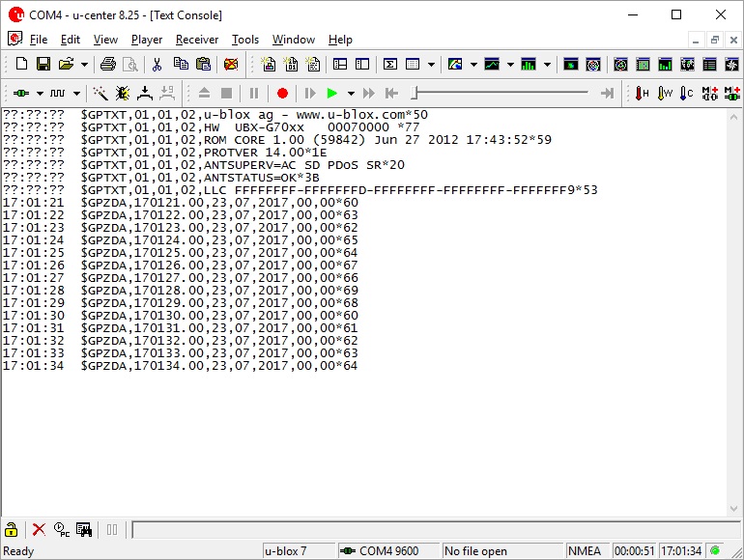This screenshot has width=744, height=560.
Task: Expand the baudrate dropdown arrow
Action: coord(76,94)
